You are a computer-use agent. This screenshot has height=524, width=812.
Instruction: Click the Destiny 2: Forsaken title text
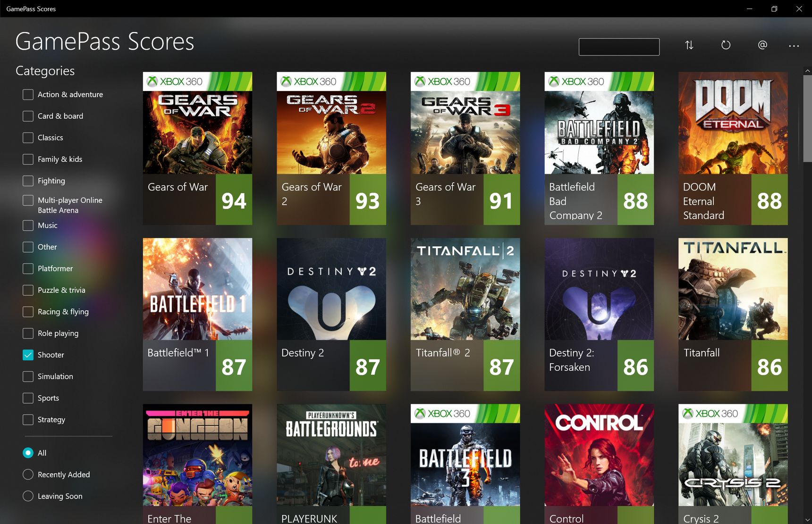pos(572,360)
